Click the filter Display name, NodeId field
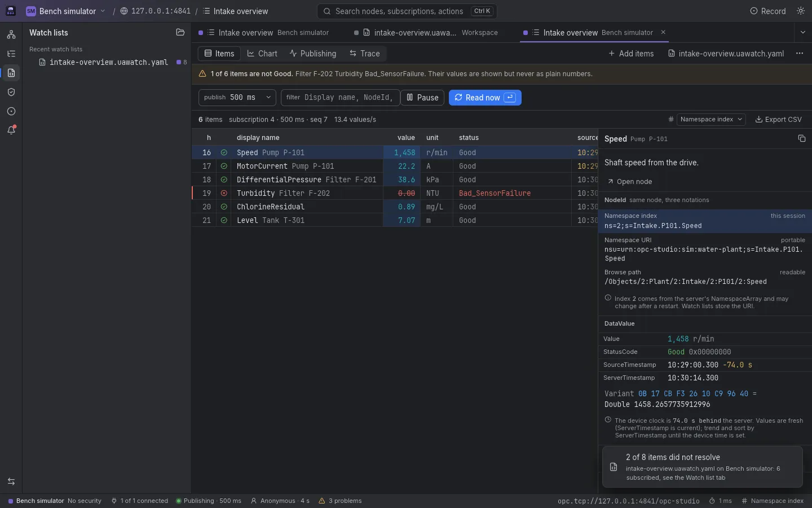 [341, 98]
